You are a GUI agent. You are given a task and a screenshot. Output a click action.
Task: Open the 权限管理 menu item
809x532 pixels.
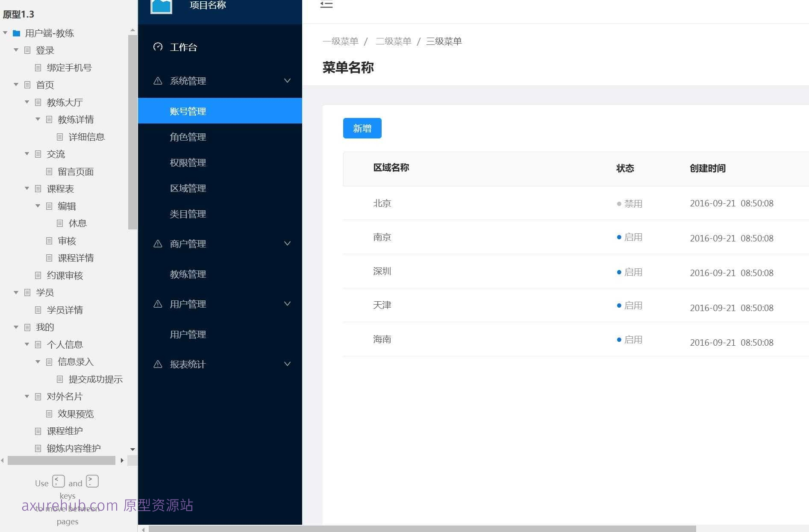point(187,162)
